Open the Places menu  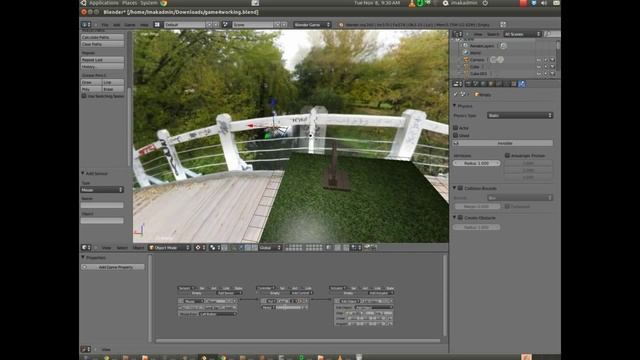click(129, 3)
